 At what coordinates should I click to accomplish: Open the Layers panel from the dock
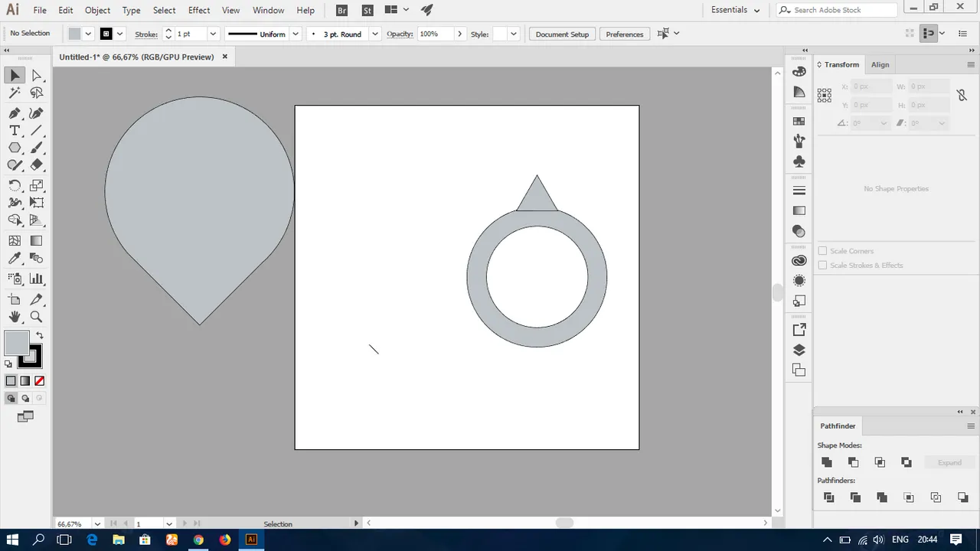[x=799, y=350]
